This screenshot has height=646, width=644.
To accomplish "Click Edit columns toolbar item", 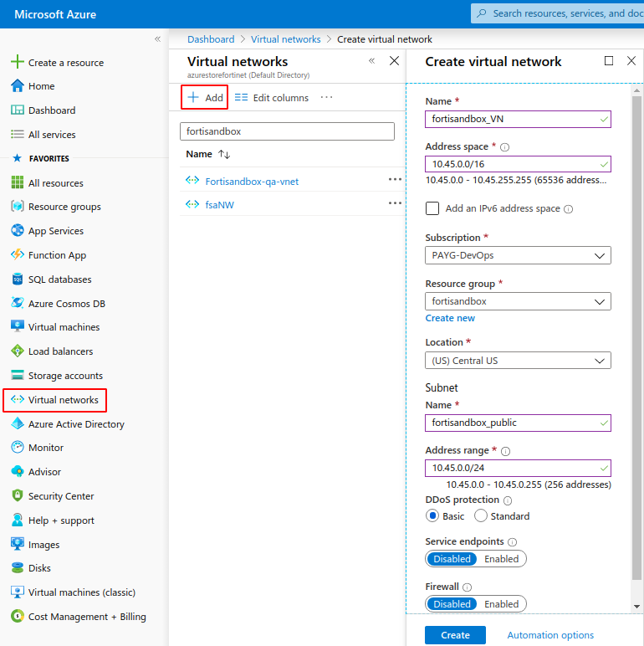I will pyautogui.click(x=271, y=98).
